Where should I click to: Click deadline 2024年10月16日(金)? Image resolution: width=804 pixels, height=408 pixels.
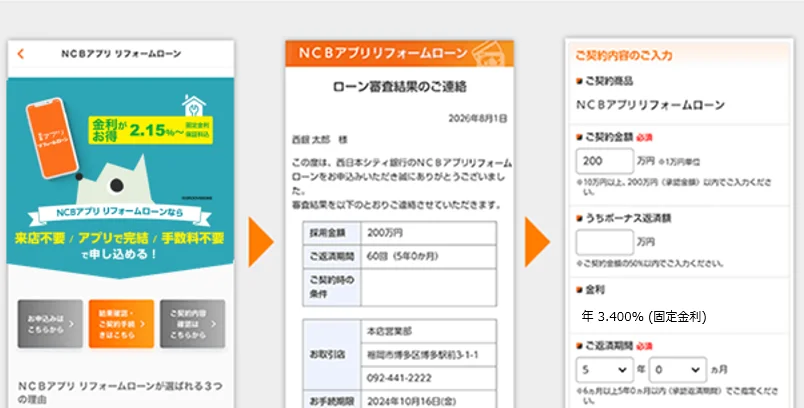click(x=411, y=401)
